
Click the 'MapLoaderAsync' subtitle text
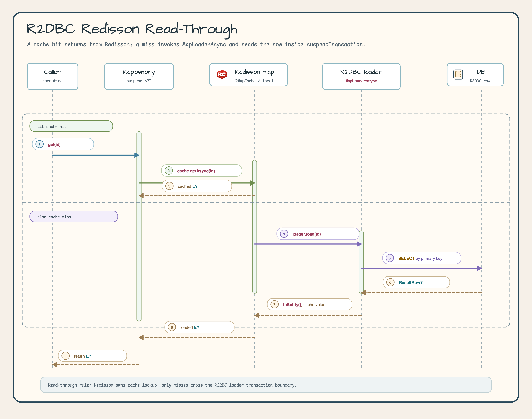pos(361,81)
